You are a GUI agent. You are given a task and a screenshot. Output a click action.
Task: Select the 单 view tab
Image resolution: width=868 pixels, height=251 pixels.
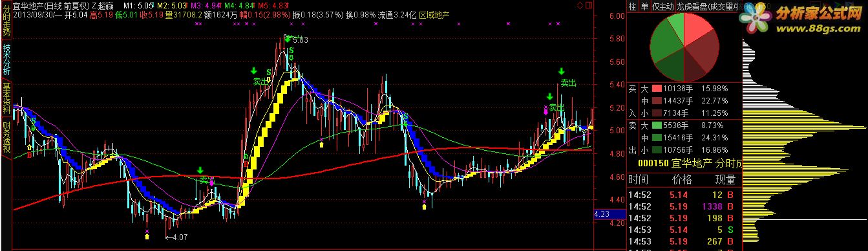(644, 6)
